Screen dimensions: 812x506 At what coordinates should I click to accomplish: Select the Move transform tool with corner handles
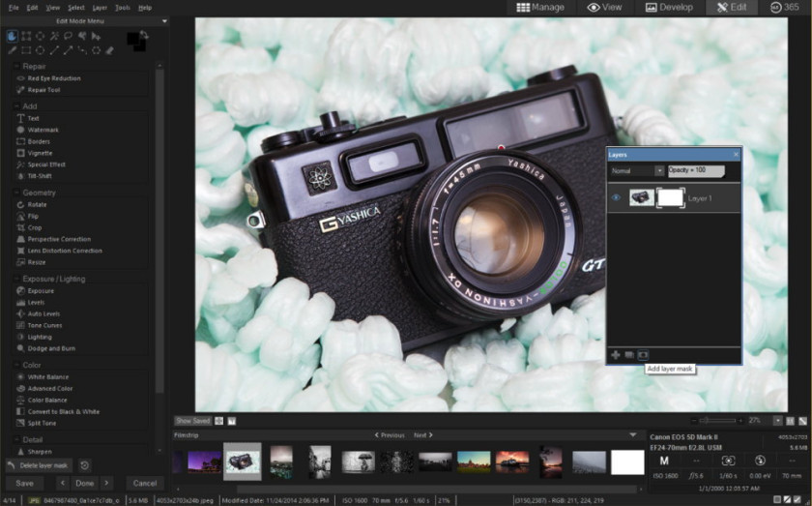point(26,36)
